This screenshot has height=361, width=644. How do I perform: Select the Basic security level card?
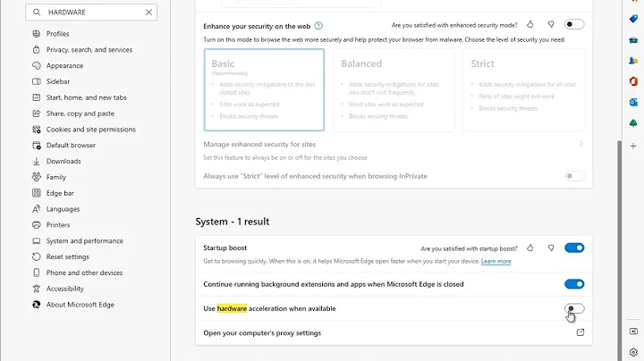pyautogui.click(x=264, y=90)
